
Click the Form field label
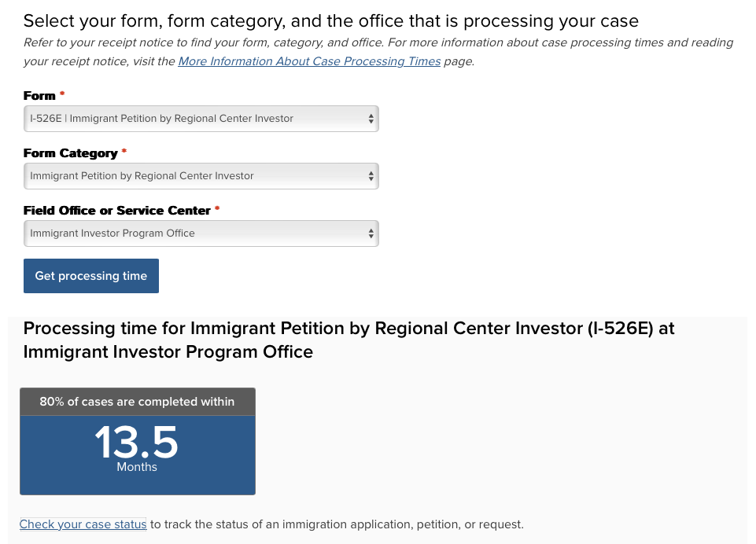point(39,96)
